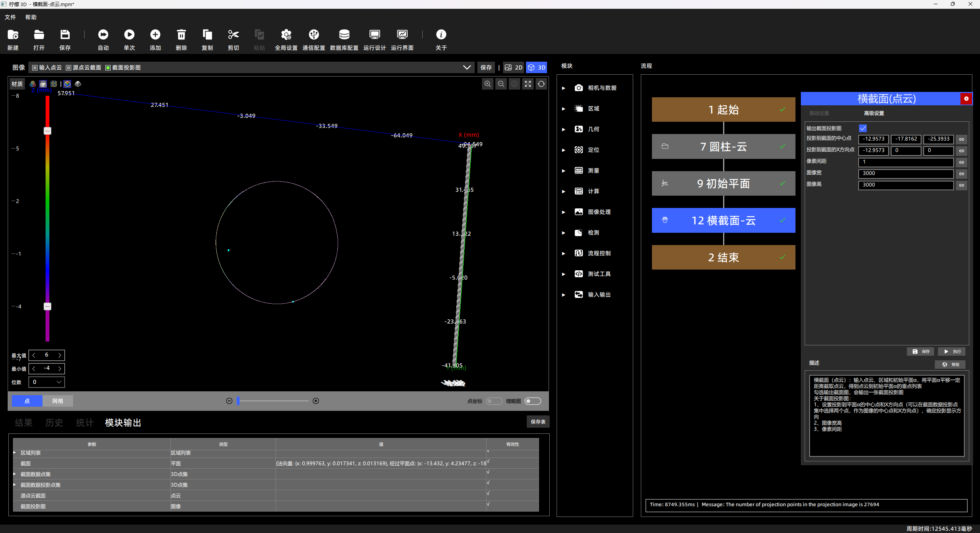Toggle 截面投影图 checkbox
The height and width of the screenshot is (533, 980).
pyautogui.click(x=108, y=68)
